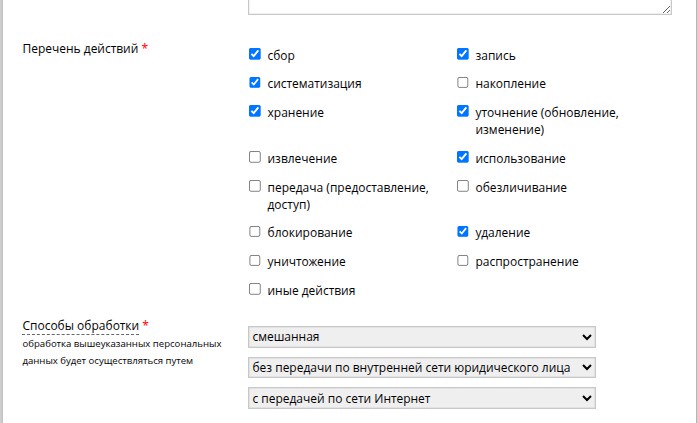This screenshot has height=423, width=697.
Task: Enable the накопление checkbox
Action: tap(463, 83)
